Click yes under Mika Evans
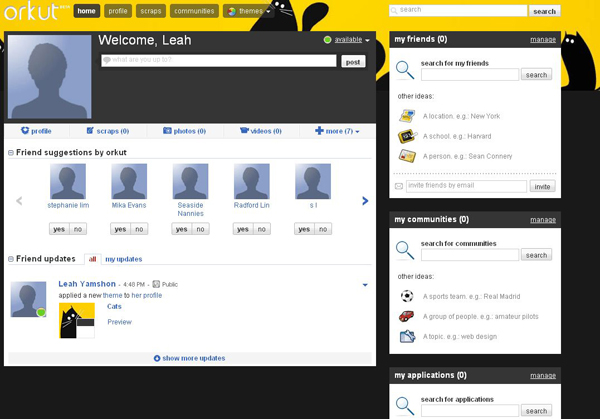Viewport: 600px width, 419px height. click(x=121, y=229)
